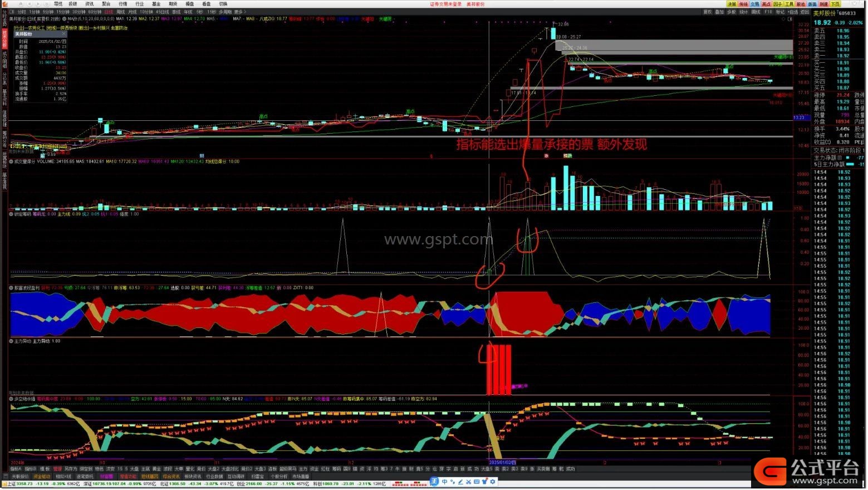
Task: Switch chart to 5分钟 period
Action: (x=48, y=12)
